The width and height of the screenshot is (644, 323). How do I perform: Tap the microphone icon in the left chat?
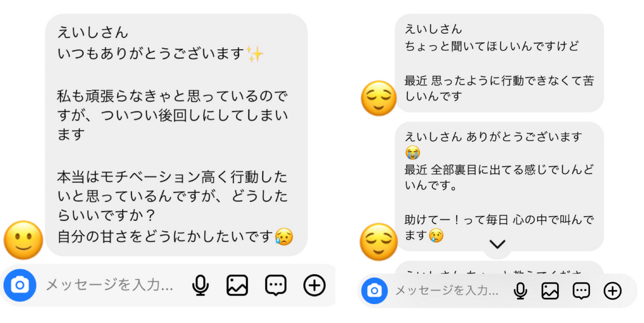click(x=200, y=285)
